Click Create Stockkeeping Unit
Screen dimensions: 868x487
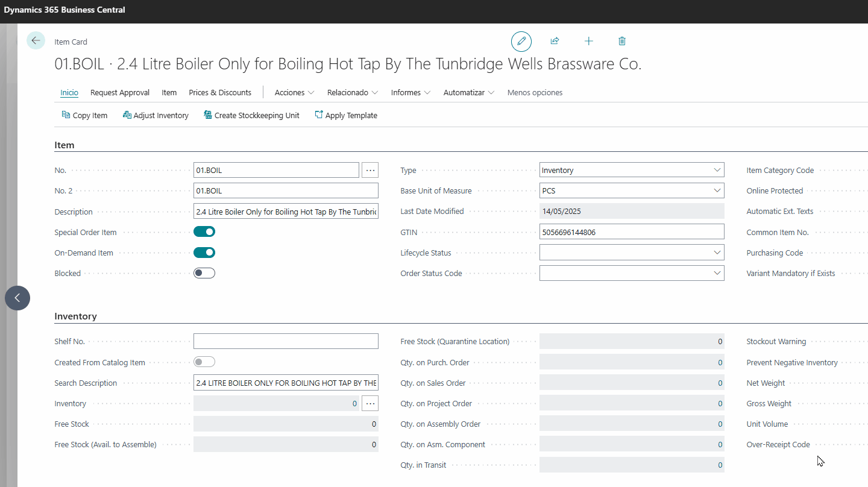[x=251, y=115]
